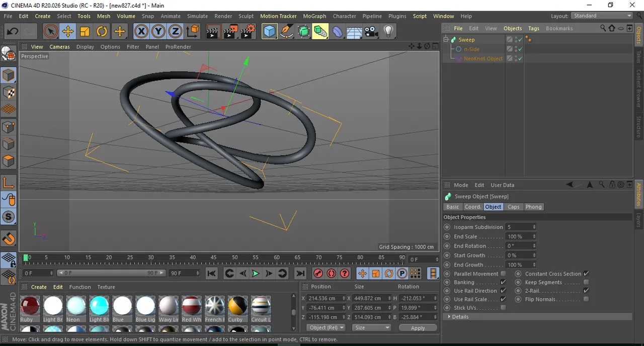Select the Ruby material swatch
The image size is (644, 346).
[x=30, y=306]
